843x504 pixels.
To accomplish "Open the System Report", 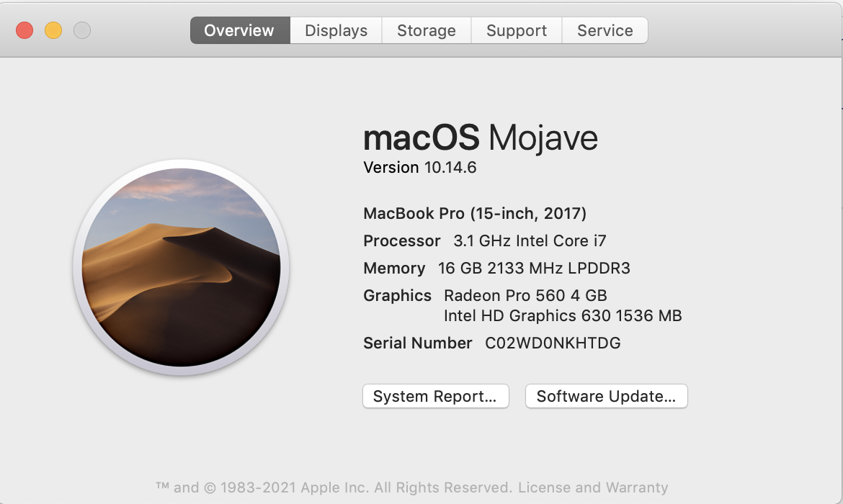I will pos(435,396).
